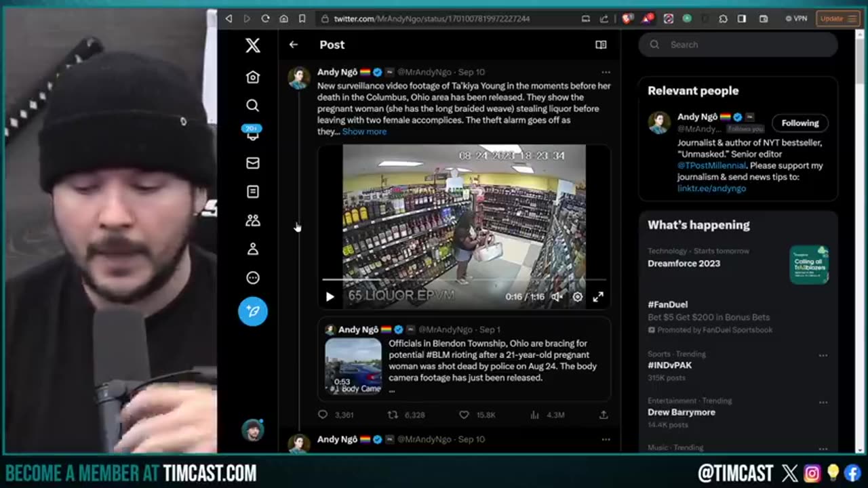Open Communities icon in X sidebar
The height and width of the screenshot is (488, 868).
(252, 220)
